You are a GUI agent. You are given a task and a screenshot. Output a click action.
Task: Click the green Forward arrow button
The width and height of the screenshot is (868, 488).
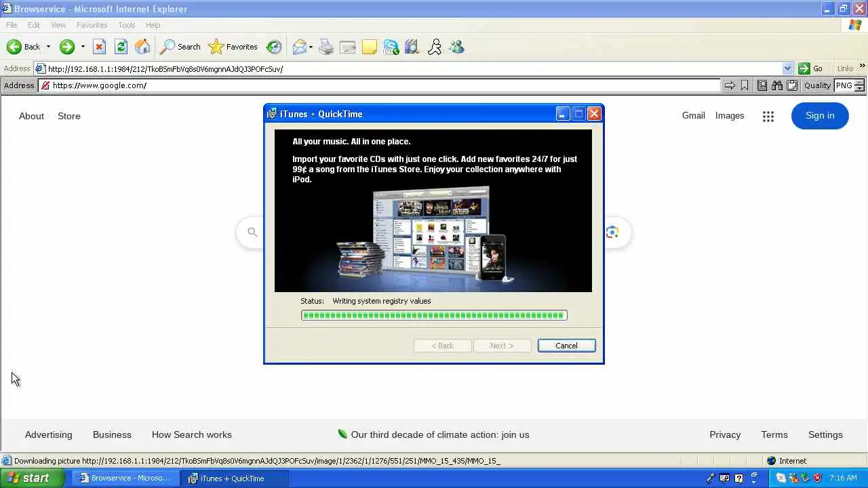[x=66, y=47]
